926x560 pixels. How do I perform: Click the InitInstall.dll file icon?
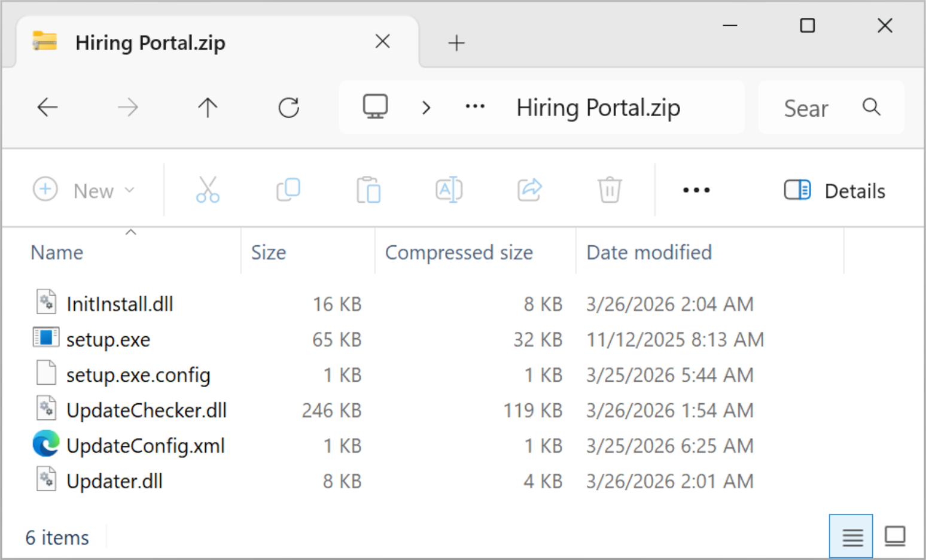[46, 302]
